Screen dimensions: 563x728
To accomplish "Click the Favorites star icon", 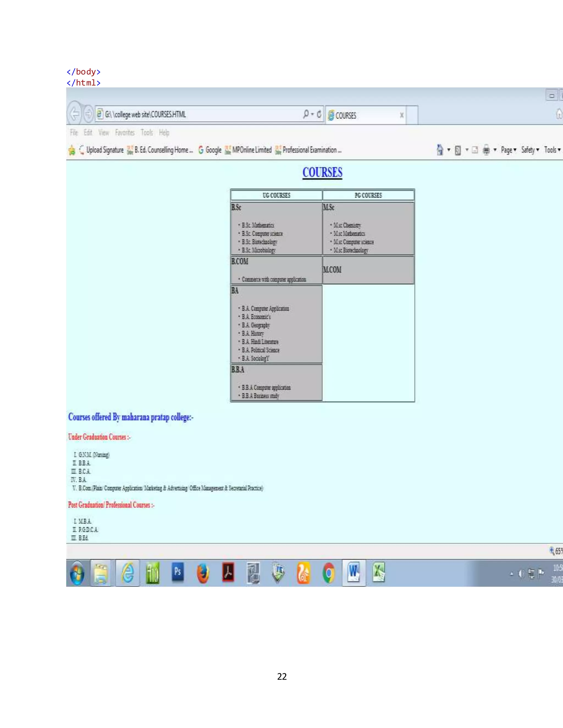I will pos(72,150).
